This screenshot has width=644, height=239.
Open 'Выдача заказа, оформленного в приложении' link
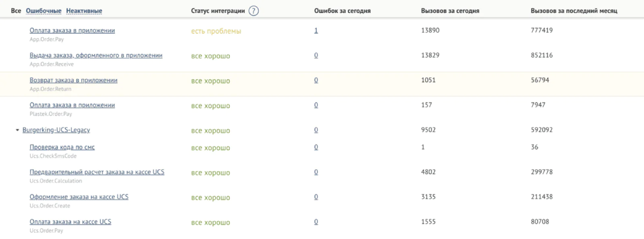tap(96, 56)
